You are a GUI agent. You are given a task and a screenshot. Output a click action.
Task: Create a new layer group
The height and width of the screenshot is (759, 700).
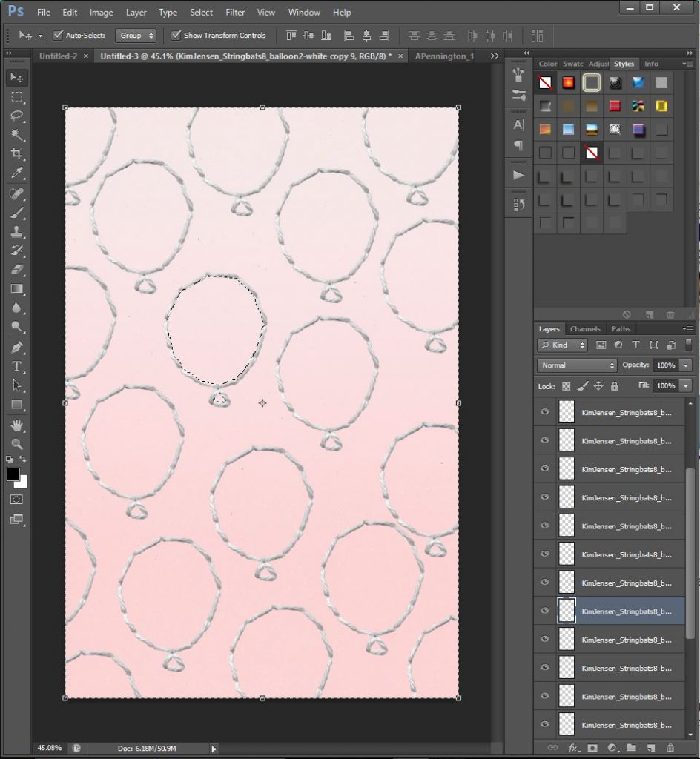point(631,748)
